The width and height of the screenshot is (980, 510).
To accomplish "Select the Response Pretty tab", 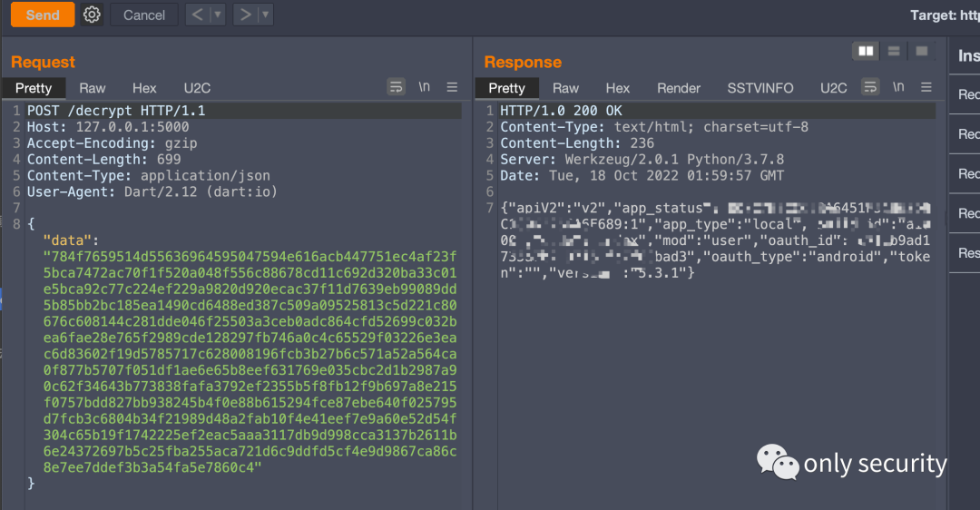I will click(507, 88).
